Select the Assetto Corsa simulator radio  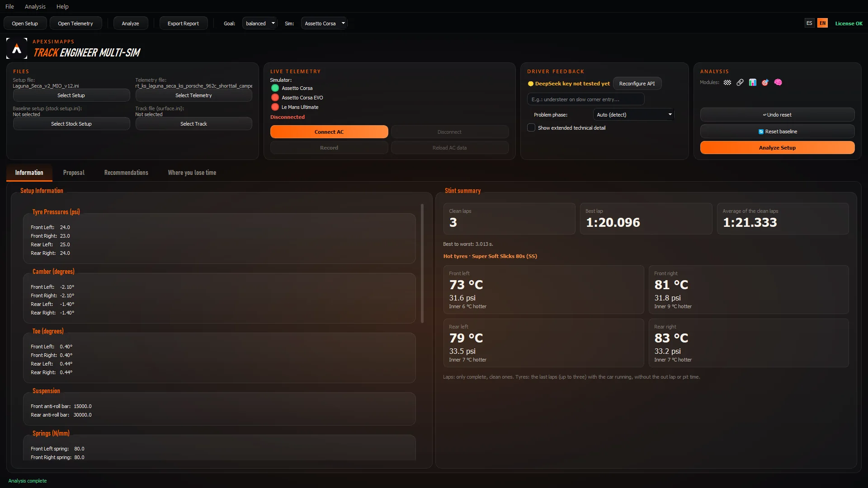(275, 88)
